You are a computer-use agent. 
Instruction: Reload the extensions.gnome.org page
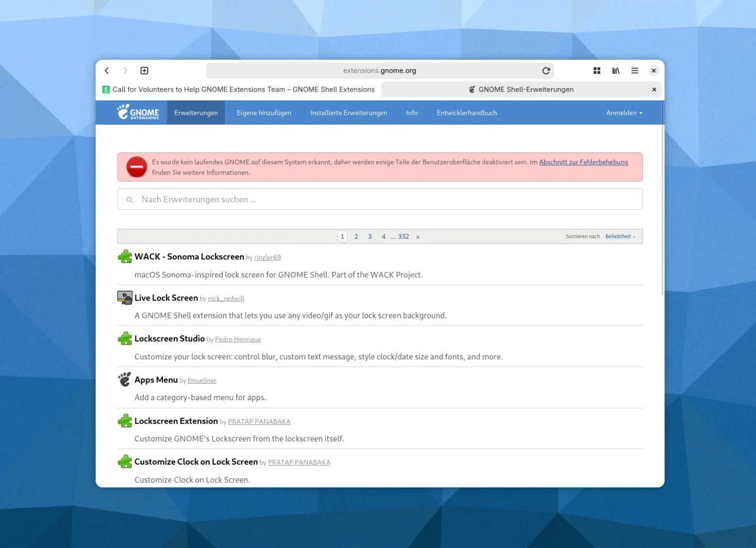click(546, 71)
